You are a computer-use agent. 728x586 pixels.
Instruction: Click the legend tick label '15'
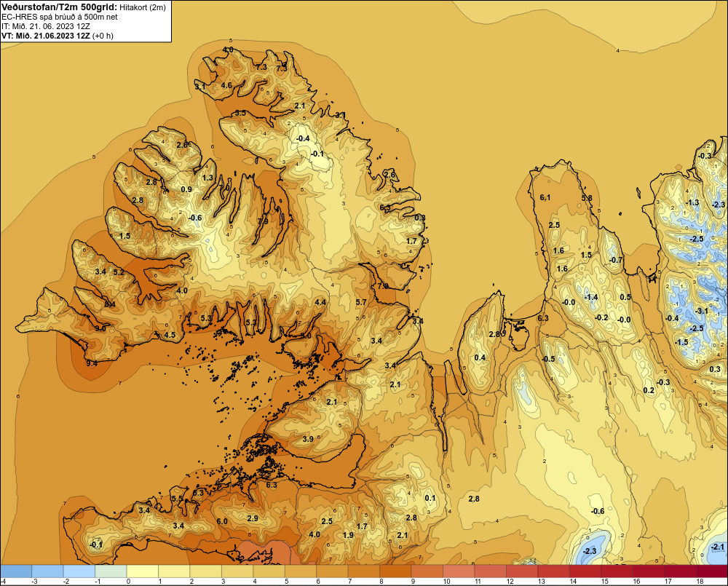604,581
